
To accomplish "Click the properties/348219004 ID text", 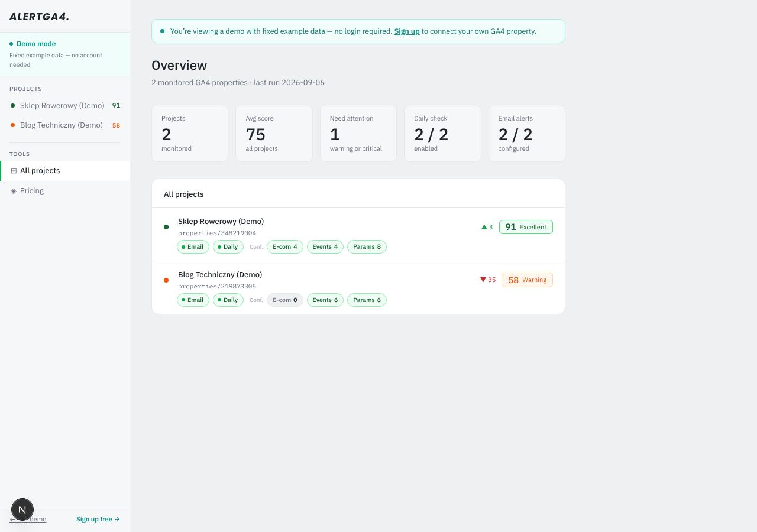I will 217,233.
